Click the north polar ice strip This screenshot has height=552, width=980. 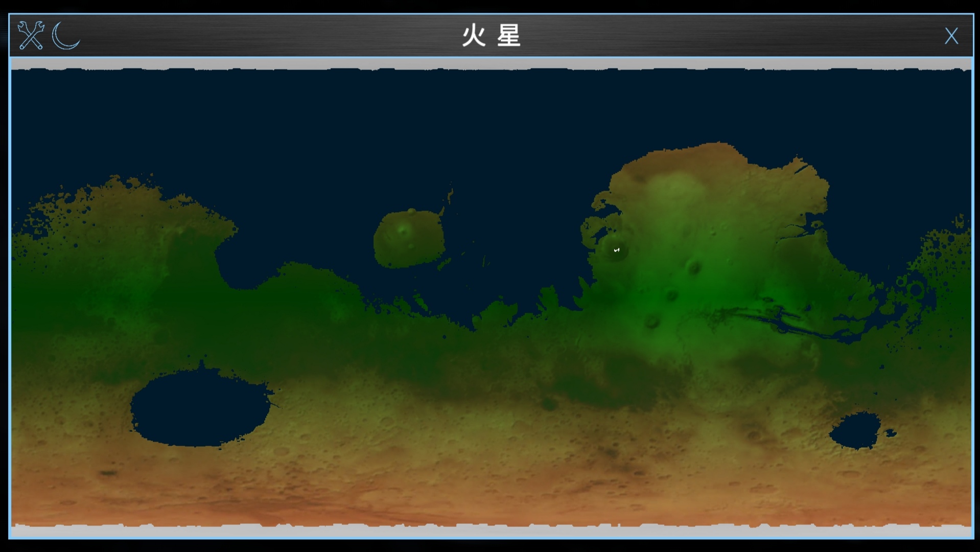pos(491,63)
